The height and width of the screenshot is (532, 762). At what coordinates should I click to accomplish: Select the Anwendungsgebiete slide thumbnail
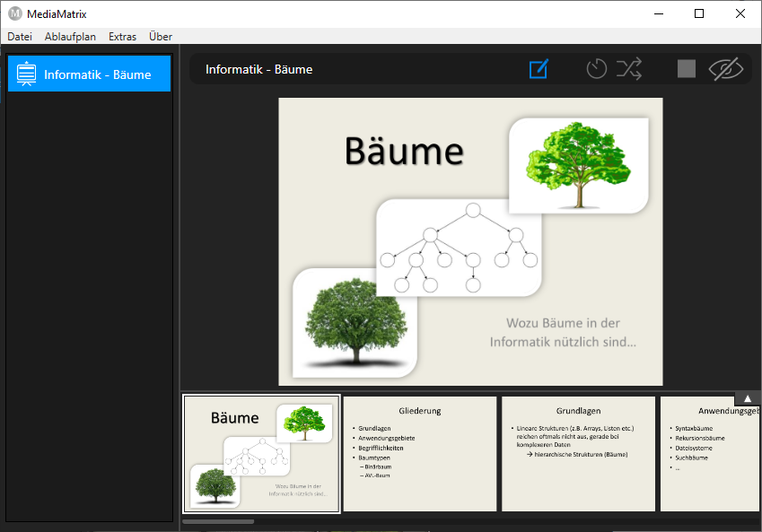709,454
